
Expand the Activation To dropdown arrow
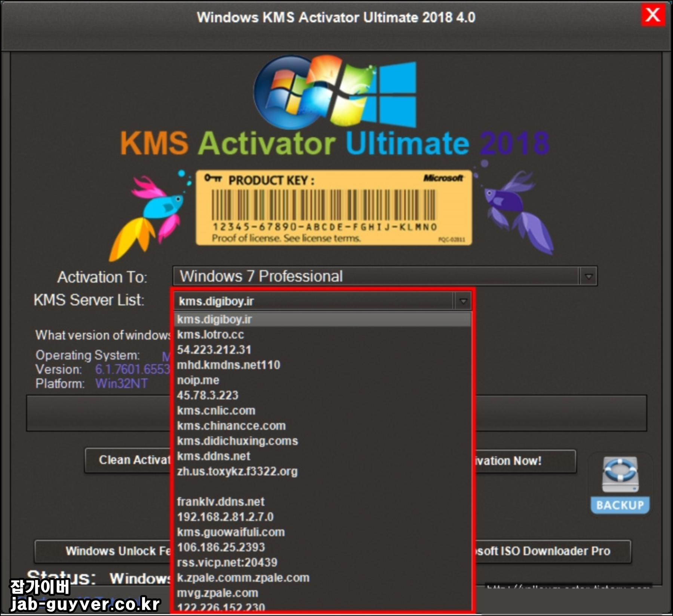(589, 277)
